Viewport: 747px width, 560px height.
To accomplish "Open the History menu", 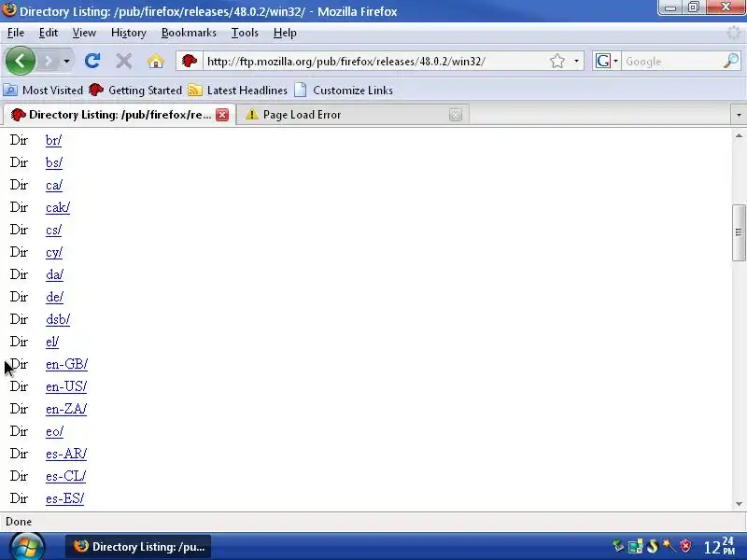I will 129,33.
